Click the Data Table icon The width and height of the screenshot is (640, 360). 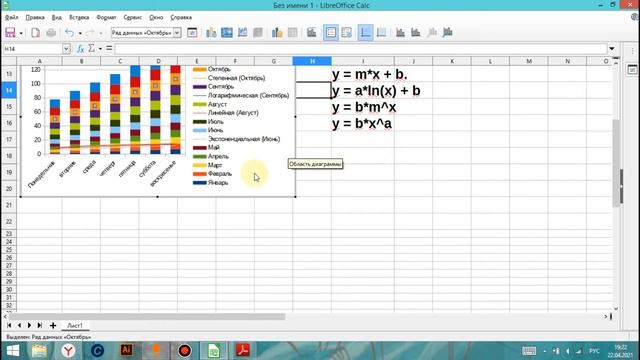click(x=293, y=33)
